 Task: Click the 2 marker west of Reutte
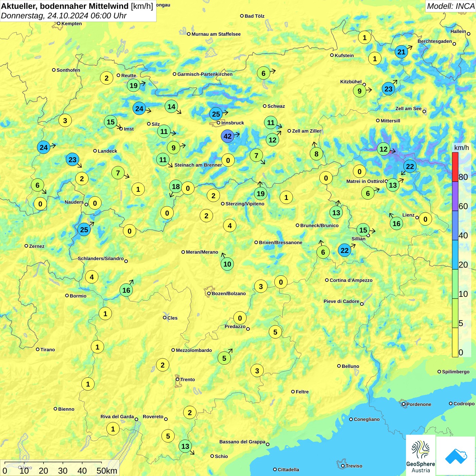click(106, 78)
